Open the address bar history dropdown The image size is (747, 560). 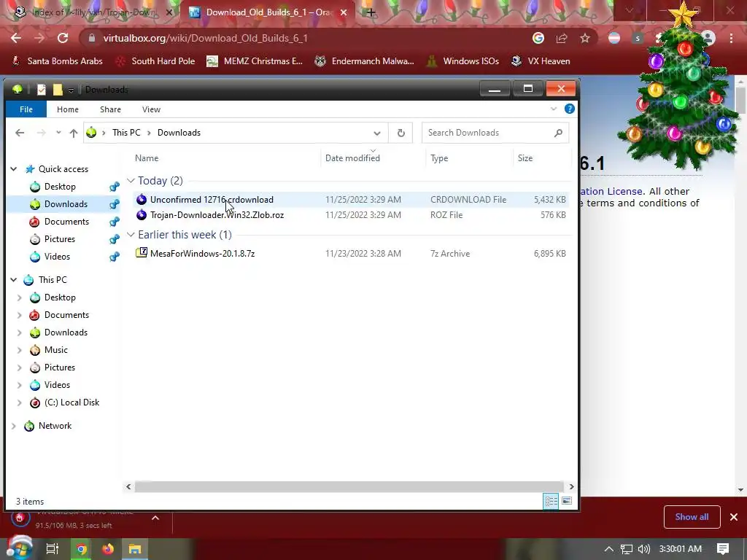pyautogui.click(x=377, y=133)
